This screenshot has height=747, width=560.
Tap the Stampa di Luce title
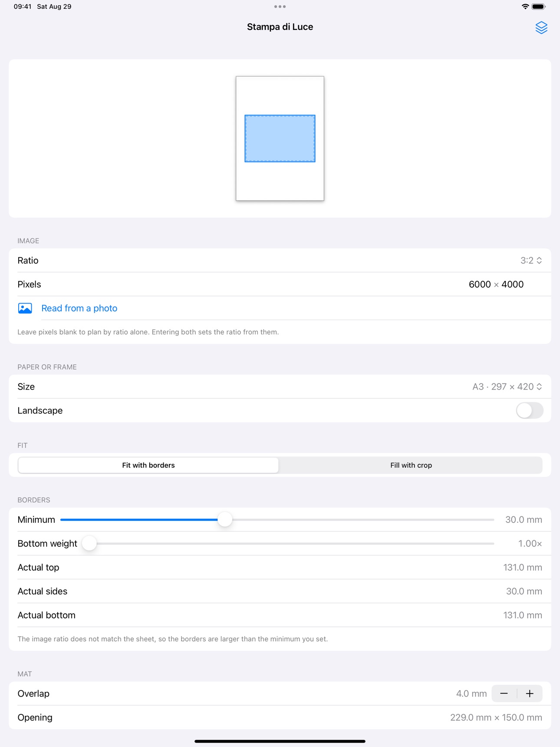(x=280, y=27)
